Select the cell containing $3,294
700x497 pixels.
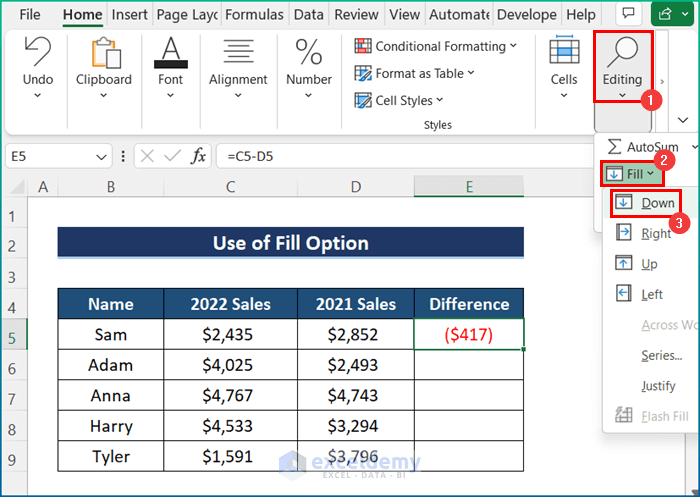pos(356,426)
